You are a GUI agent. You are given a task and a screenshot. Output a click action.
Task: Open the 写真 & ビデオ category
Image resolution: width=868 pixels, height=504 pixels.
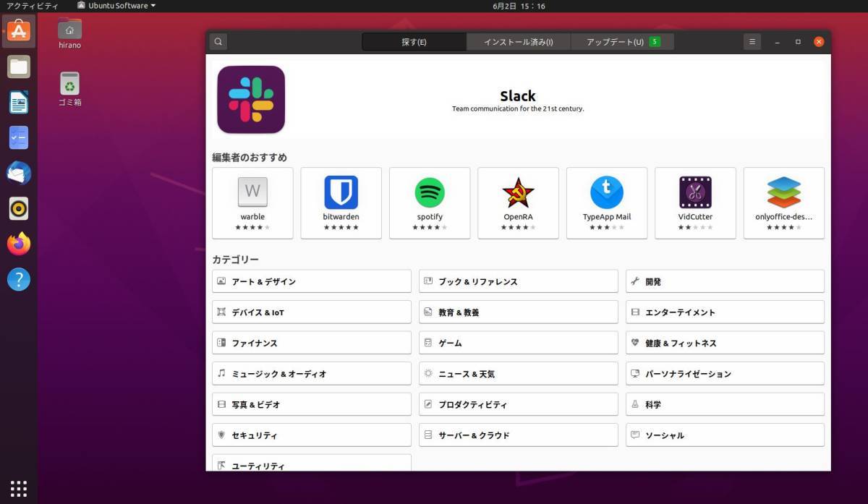click(x=312, y=404)
